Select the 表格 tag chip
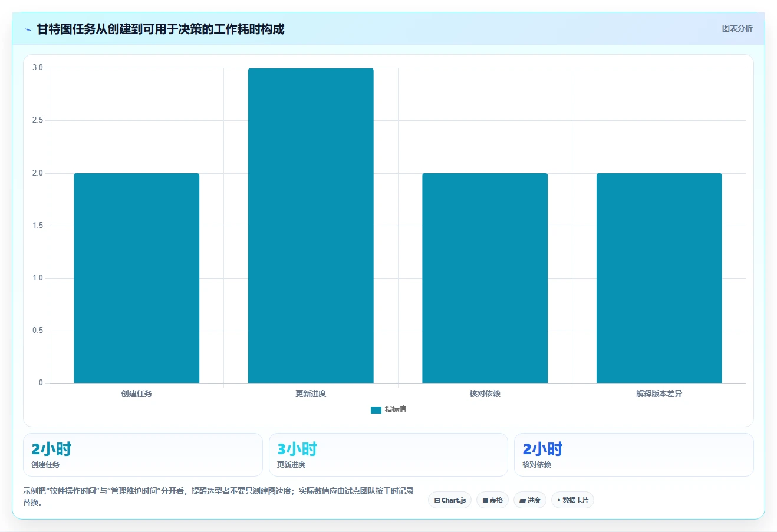 click(x=492, y=500)
